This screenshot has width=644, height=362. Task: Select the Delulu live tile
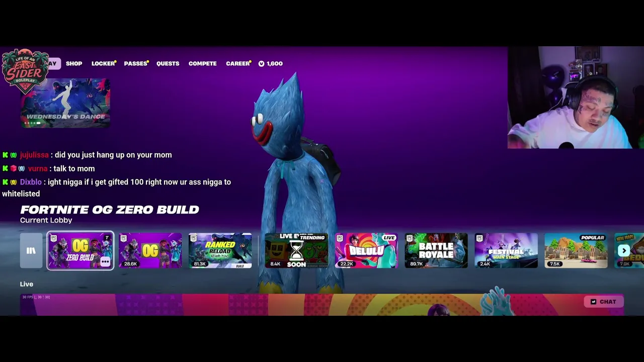[x=366, y=250]
